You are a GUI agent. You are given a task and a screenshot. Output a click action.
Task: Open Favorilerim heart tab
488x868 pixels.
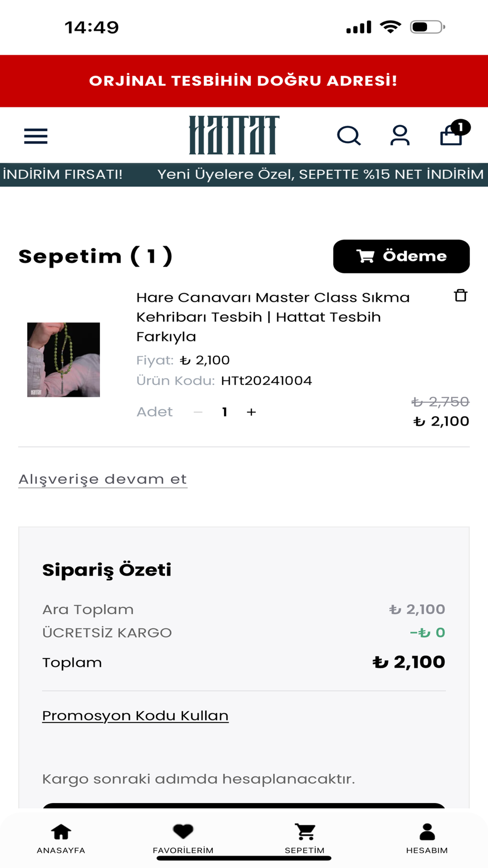(183, 838)
